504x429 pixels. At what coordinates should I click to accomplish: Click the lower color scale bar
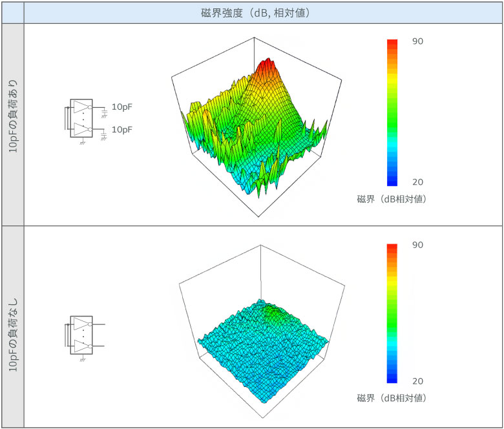coord(392,313)
